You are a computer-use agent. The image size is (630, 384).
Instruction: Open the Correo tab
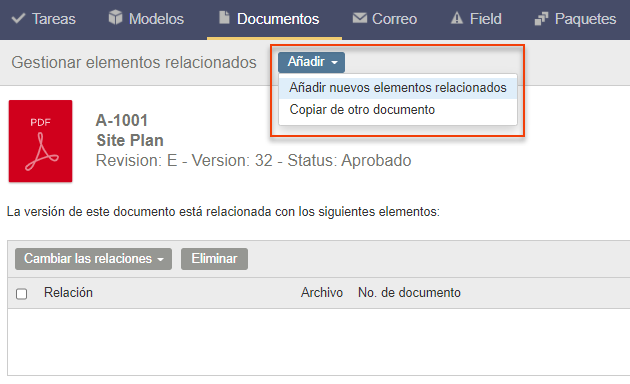pyautogui.click(x=385, y=19)
